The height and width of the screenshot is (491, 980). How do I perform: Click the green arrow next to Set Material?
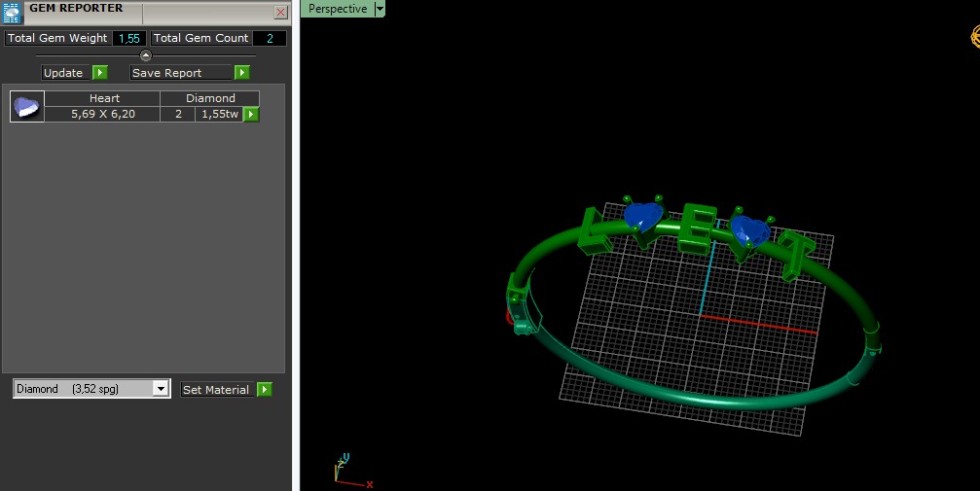pos(265,389)
